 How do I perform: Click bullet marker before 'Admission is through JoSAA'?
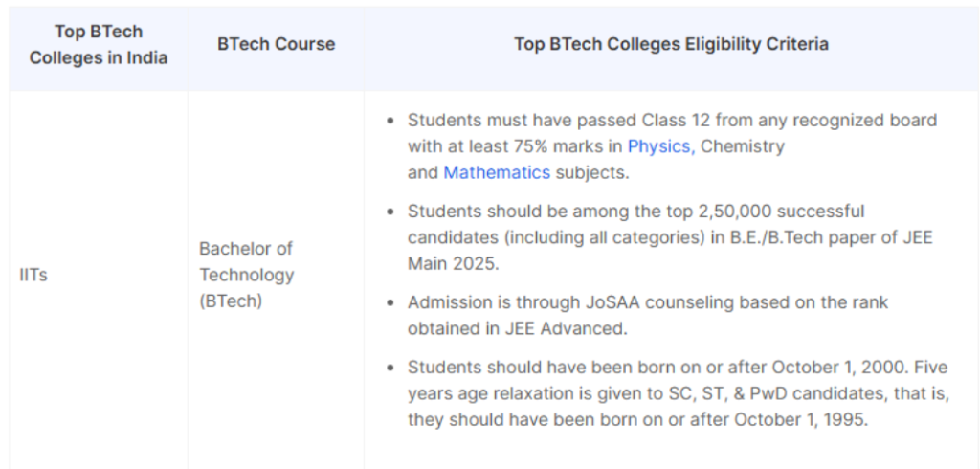[x=391, y=303]
